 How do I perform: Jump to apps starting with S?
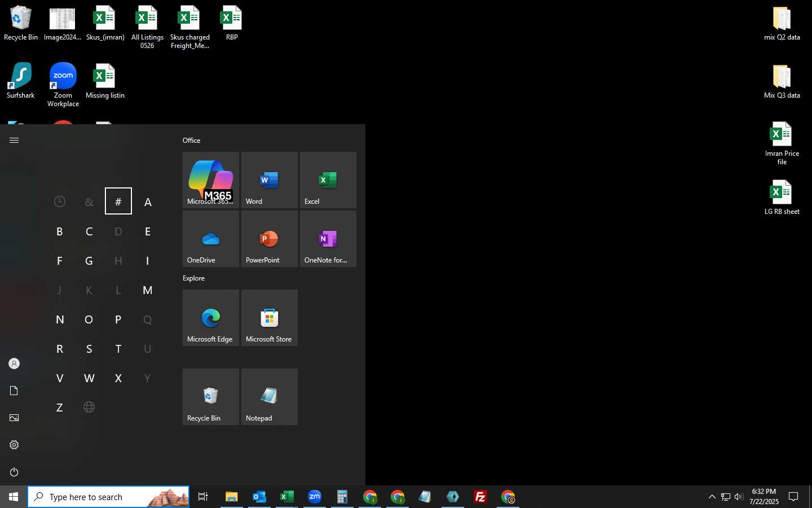pos(89,348)
